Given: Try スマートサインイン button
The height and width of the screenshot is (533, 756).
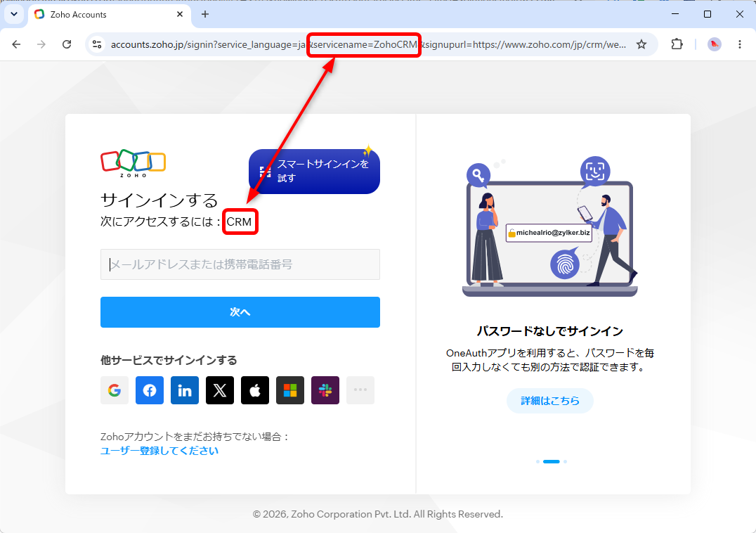Looking at the screenshot, I should (314, 172).
